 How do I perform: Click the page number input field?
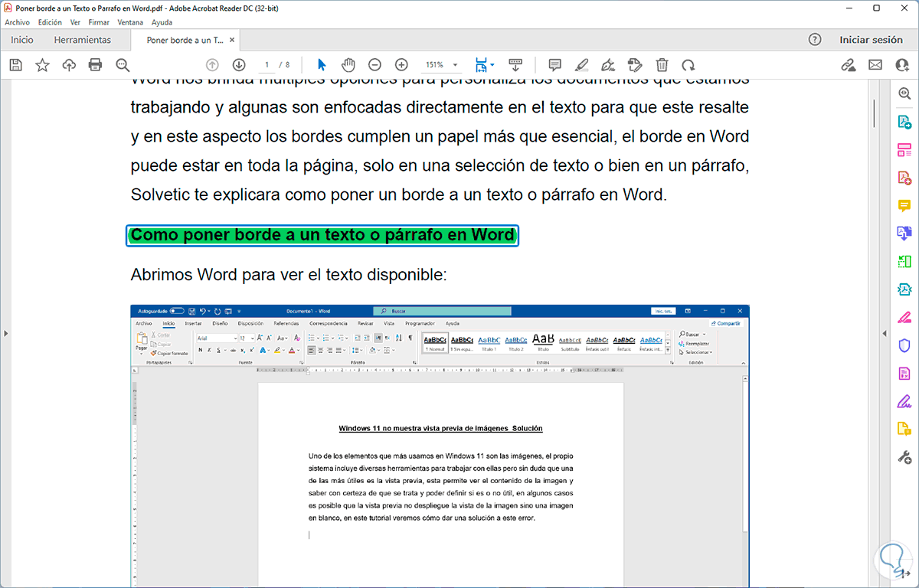click(267, 65)
